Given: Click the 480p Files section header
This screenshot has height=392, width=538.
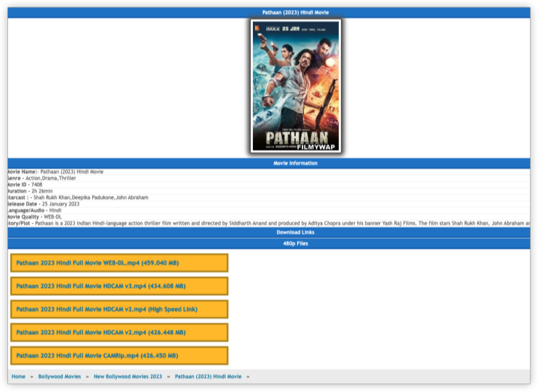Looking at the screenshot, I should (269, 243).
